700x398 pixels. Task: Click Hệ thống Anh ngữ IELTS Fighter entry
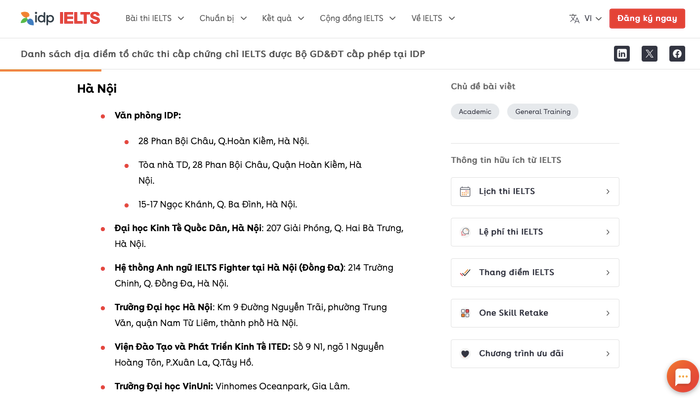tap(254, 276)
